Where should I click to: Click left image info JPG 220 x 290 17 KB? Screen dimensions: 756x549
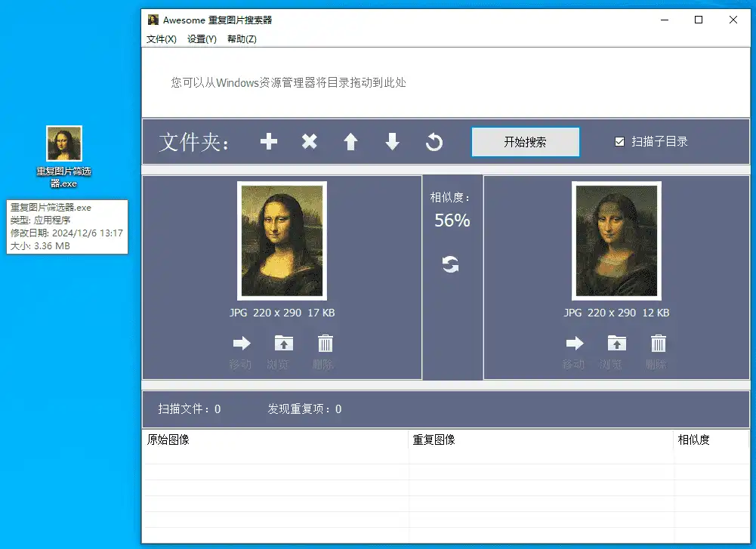282,313
